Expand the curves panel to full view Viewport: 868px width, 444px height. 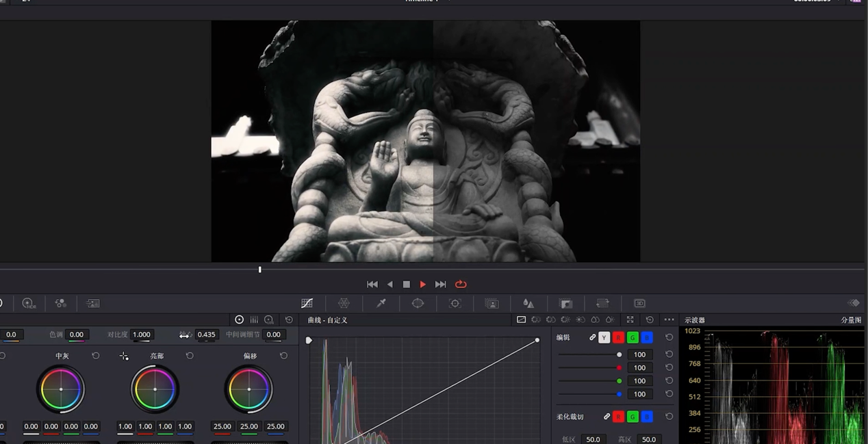[x=630, y=319]
